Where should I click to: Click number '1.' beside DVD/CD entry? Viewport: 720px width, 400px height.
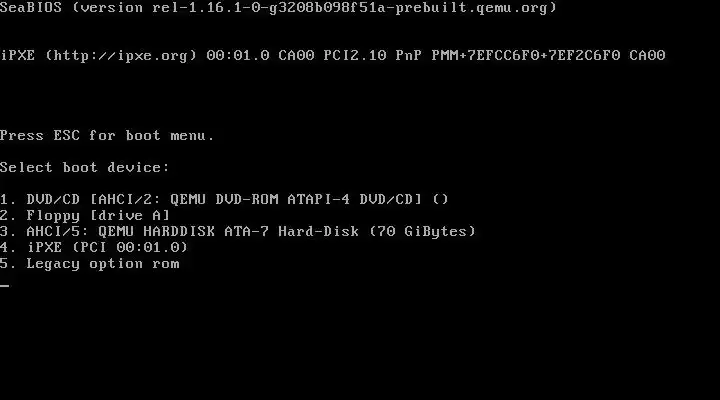8,199
